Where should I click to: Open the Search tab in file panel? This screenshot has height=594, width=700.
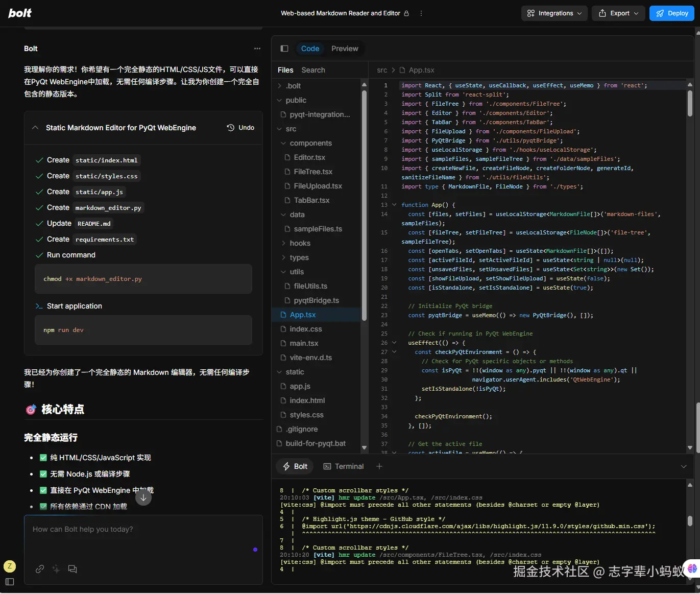[x=313, y=70]
